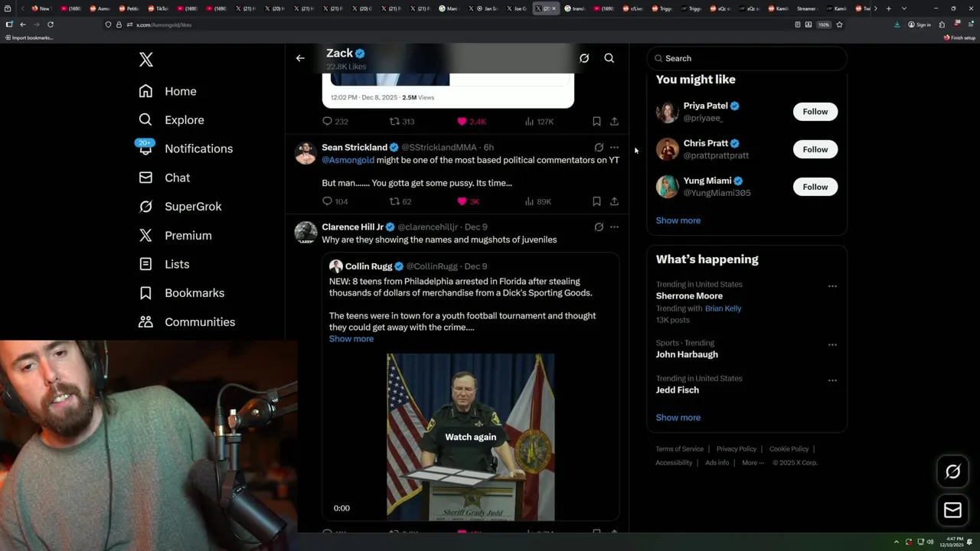980x551 pixels.
Task: Open Premium in the sidebar
Action: [x=175, y=236]
